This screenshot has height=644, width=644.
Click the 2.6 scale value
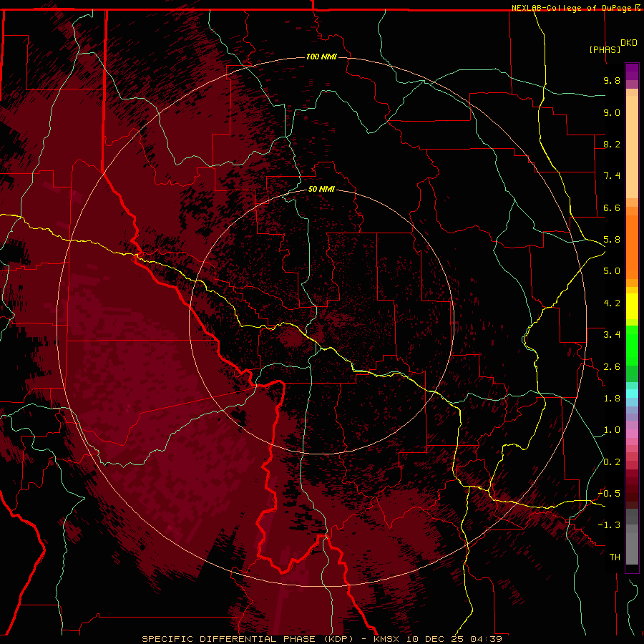(x=612, y=367)
